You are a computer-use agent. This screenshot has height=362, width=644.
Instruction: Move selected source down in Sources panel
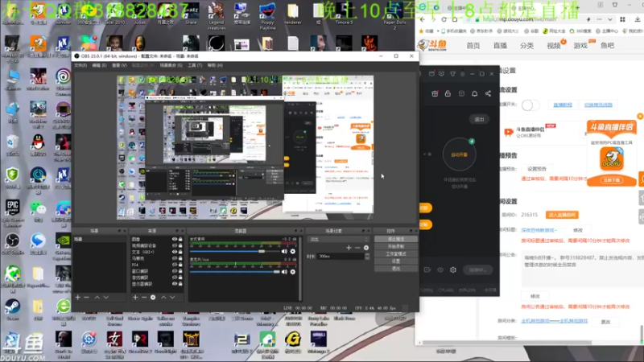(x=172, y=297)
